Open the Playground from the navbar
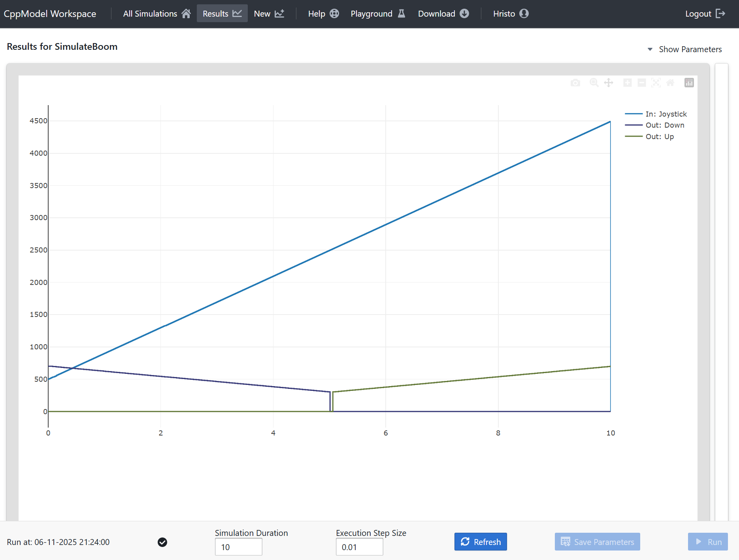Screen dimensions: 739x560 click(x=378, y=13)
